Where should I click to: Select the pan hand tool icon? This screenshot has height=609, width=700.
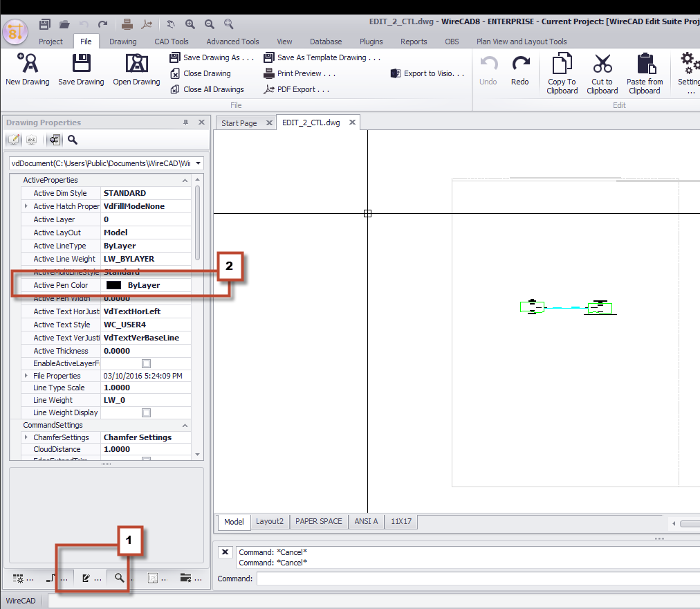click(x=171, y=24)
